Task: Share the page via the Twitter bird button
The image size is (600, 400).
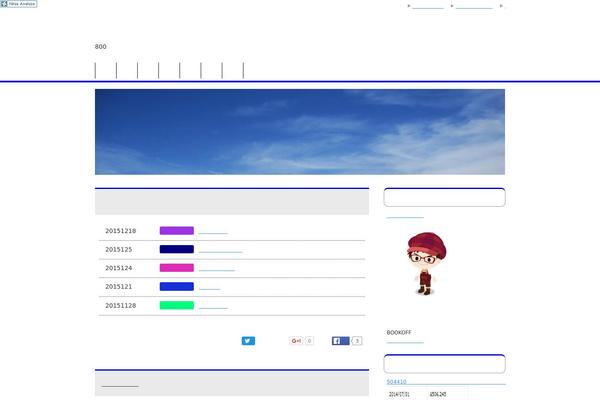Action: [x=248, y=341]
